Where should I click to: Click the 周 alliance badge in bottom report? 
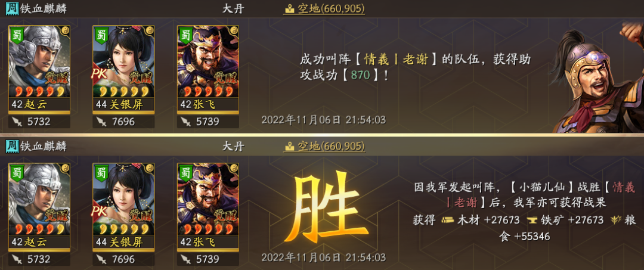click(13, 146)
